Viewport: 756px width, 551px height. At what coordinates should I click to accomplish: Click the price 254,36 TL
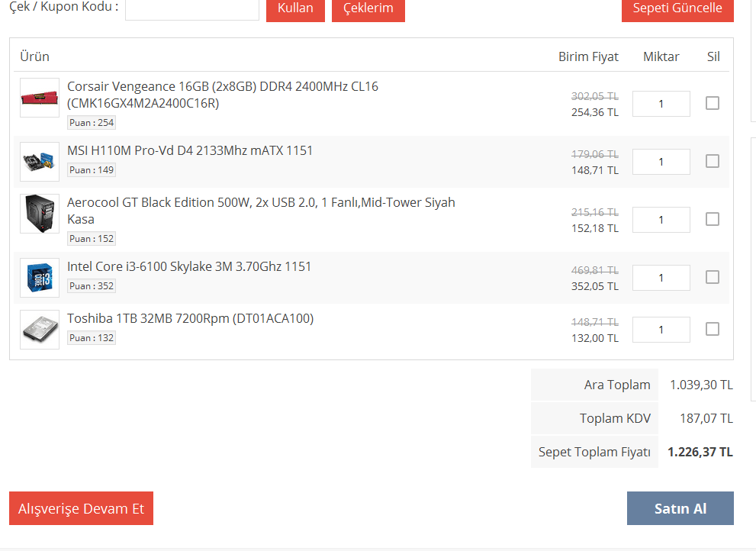pos(595,112)
